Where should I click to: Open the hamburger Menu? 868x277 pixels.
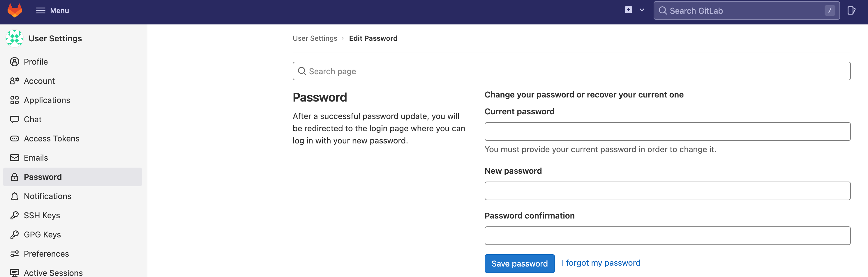tap(52, 10)
